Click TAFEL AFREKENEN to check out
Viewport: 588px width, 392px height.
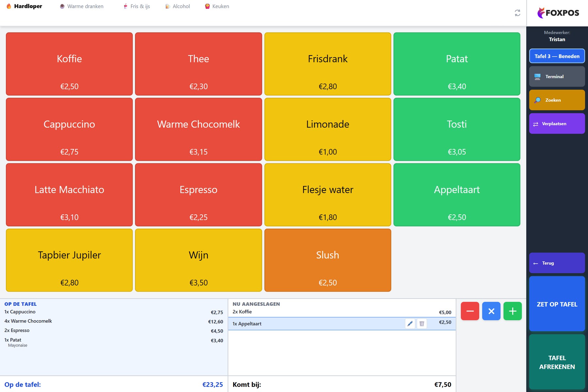557,362
